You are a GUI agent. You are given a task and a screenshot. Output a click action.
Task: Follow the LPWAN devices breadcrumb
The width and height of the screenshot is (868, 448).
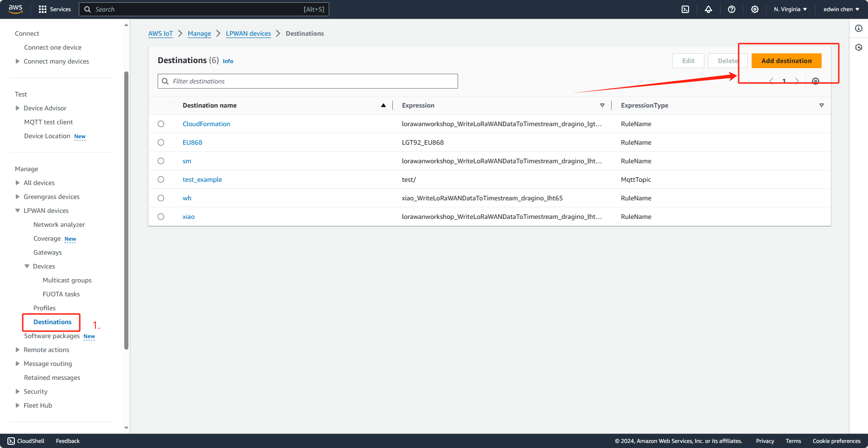pos(249,33)
